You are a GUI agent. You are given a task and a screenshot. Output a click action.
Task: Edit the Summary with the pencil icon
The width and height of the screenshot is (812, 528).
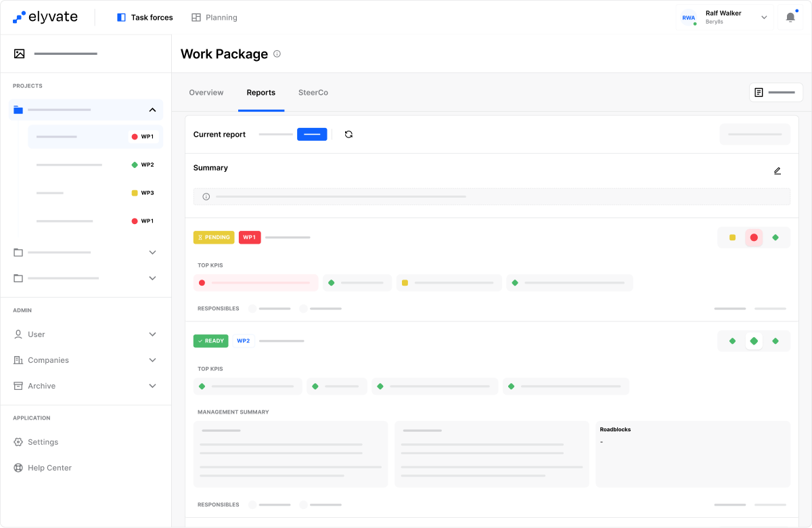777,171
